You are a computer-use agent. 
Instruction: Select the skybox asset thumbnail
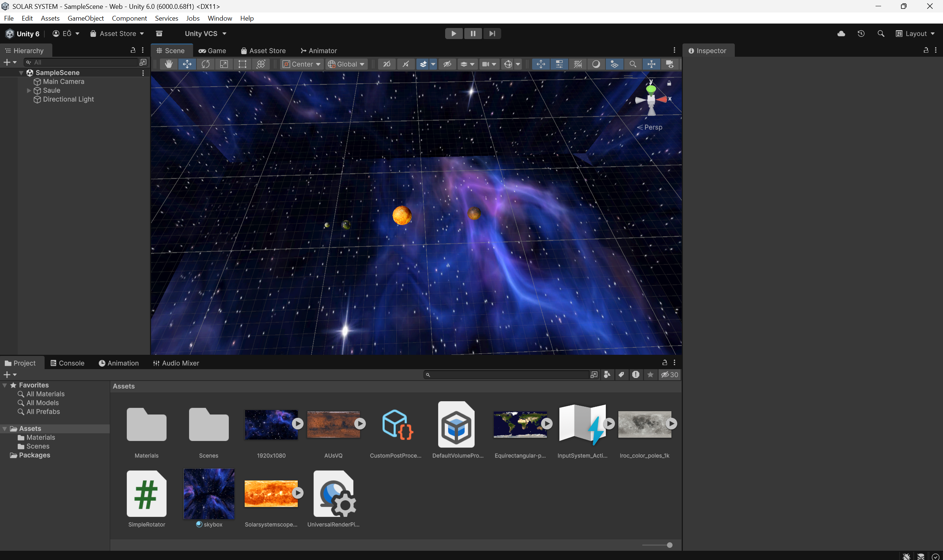209,494
